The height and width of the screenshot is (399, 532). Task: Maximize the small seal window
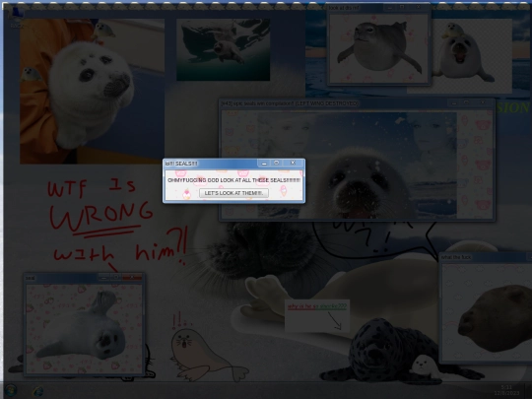pyautogui.click(x=116, y=277)
